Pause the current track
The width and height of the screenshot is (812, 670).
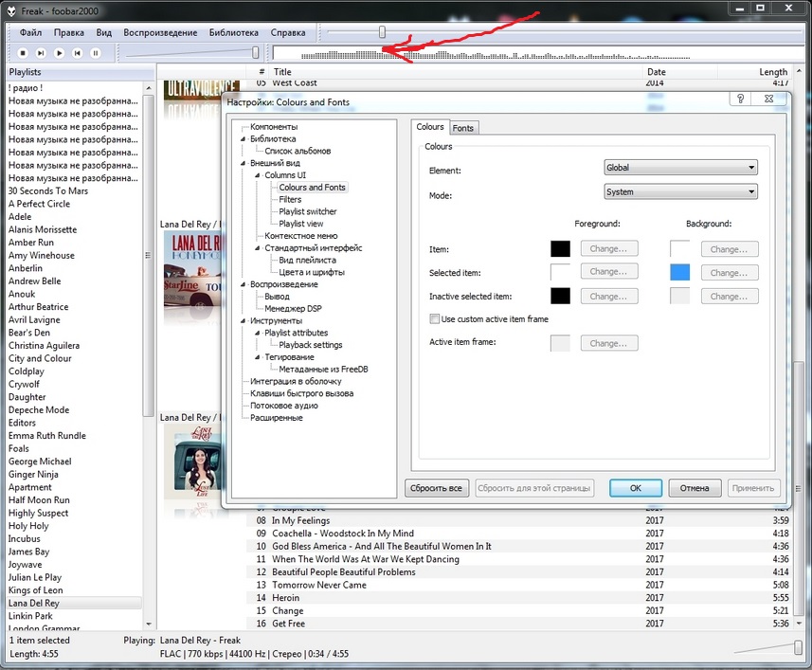tap(96, 53)
